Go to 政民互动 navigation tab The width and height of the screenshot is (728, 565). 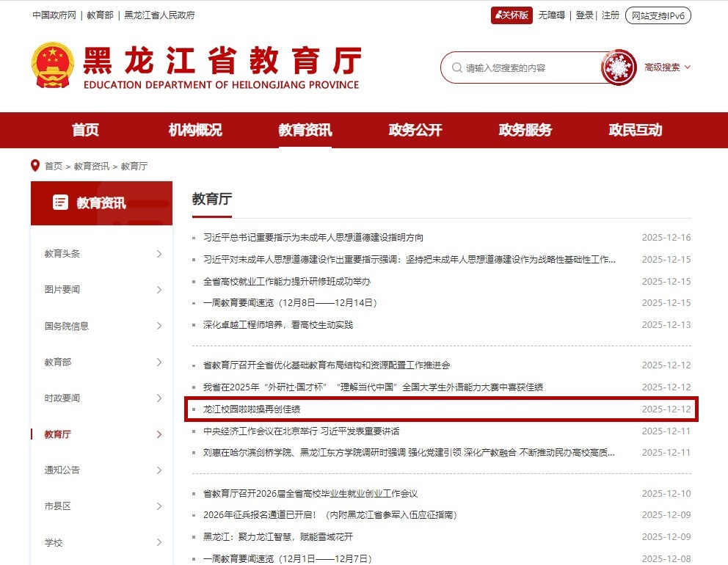pos(635,131)
